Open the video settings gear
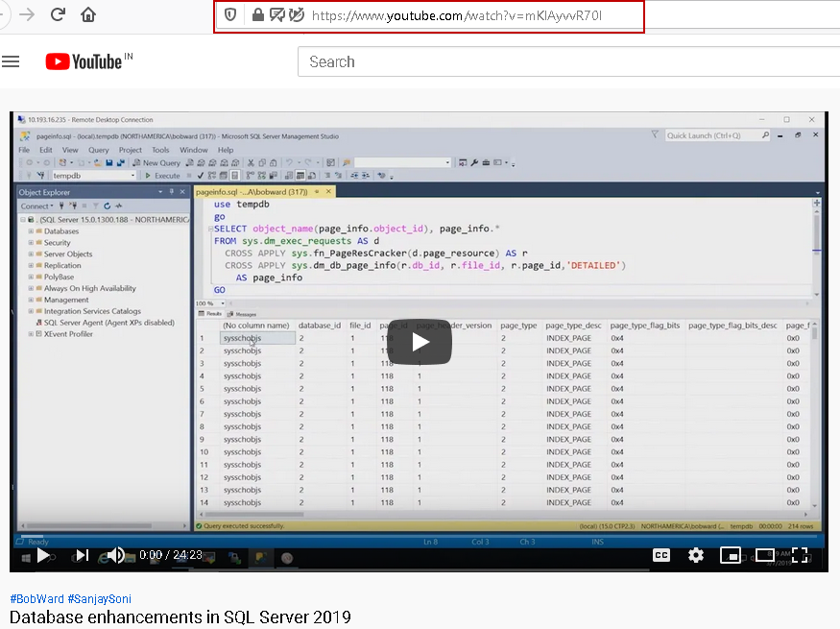 695,555
